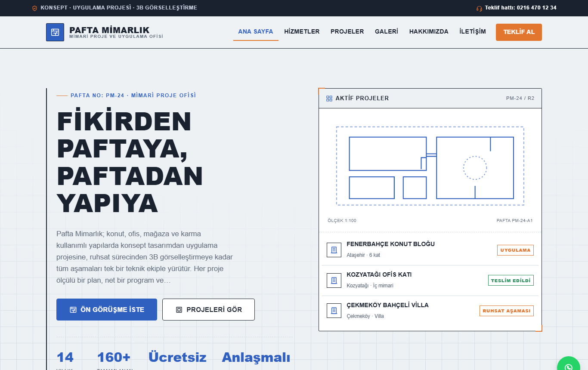Click the Ataşehir · 6 kat subtitle
The width and height of the screenshot is (588, 370).
[x=363, y=255]
